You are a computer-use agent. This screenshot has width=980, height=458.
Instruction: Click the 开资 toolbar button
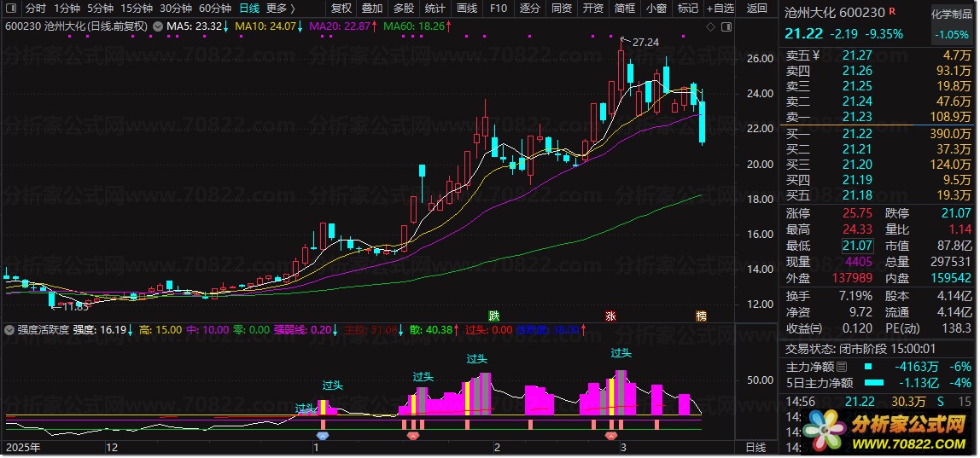[593, 9]
